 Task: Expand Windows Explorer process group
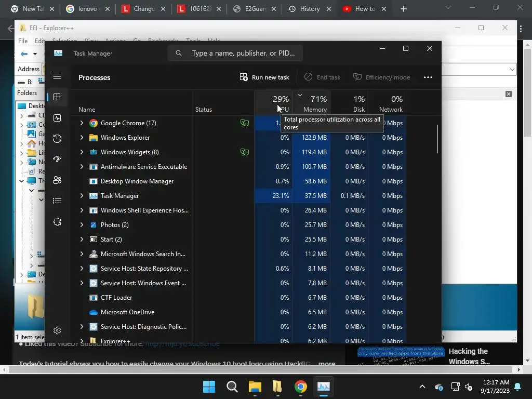[82, 137]
